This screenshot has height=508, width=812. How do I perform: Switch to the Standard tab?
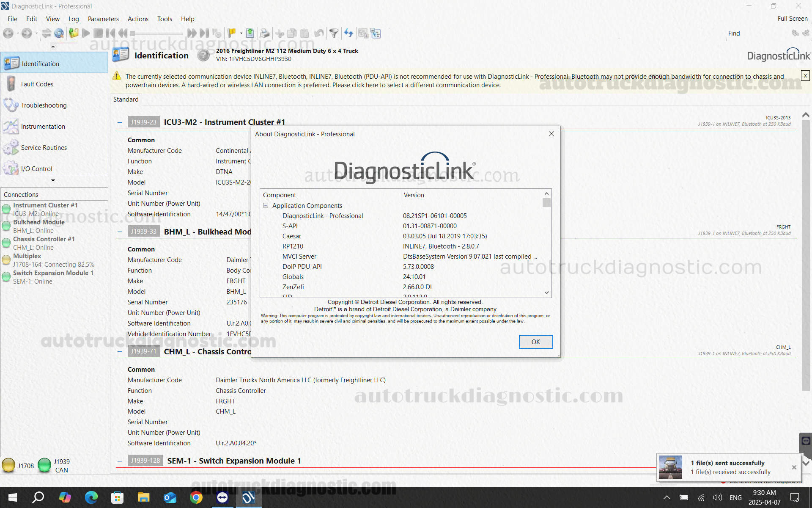click(126, 99)
